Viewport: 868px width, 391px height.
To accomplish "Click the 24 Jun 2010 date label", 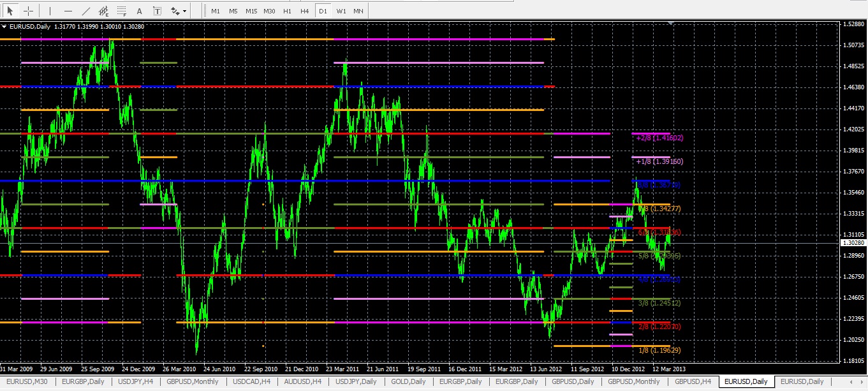I will pos(219,369).
